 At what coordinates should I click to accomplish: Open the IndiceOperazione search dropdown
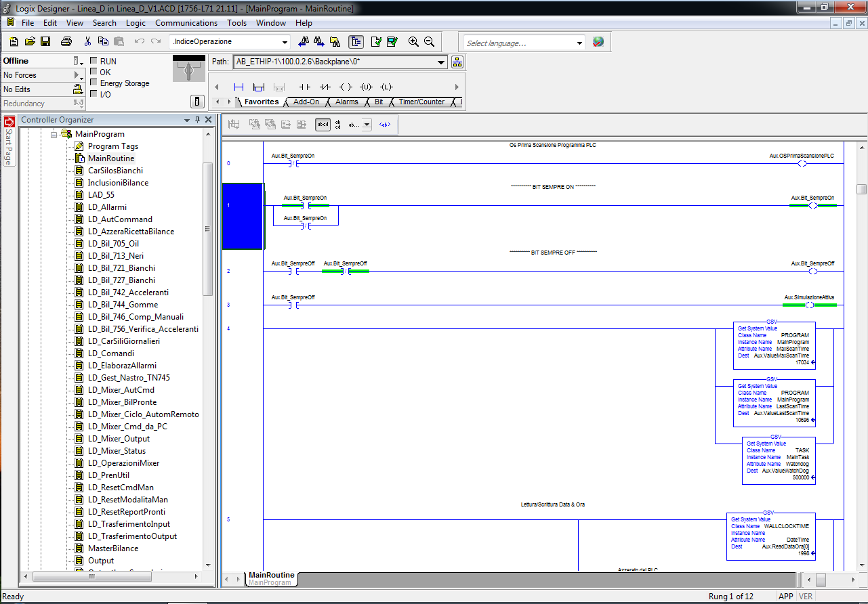284,42
